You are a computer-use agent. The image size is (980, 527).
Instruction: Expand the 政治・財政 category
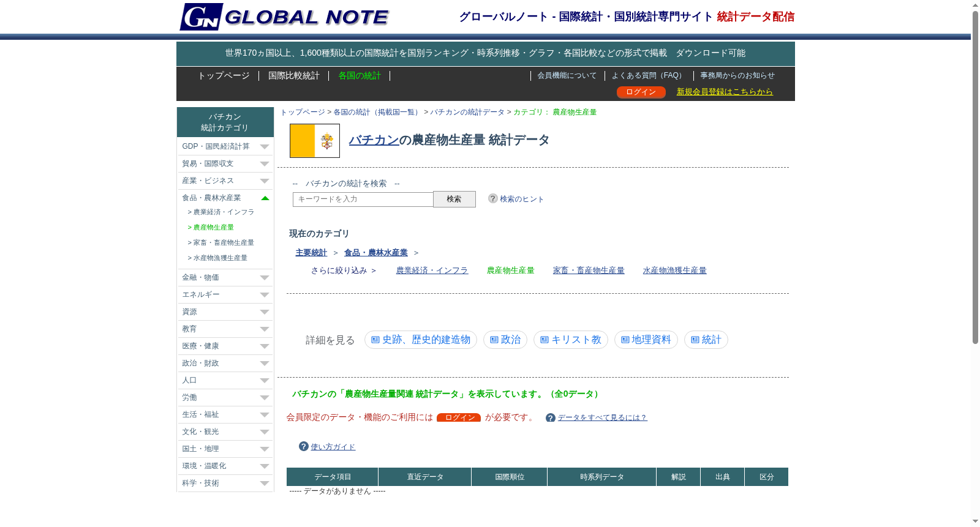(x=225, y=363)
